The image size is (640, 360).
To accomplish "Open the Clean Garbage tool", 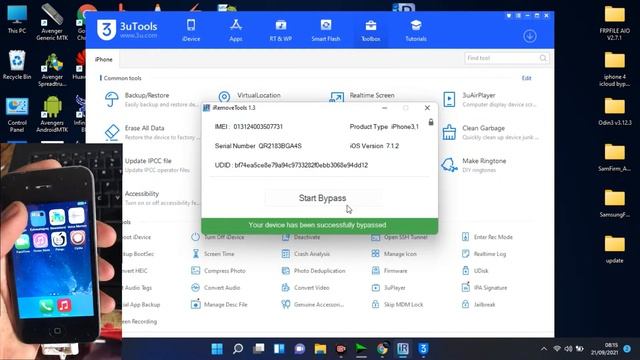I will 490,132.
